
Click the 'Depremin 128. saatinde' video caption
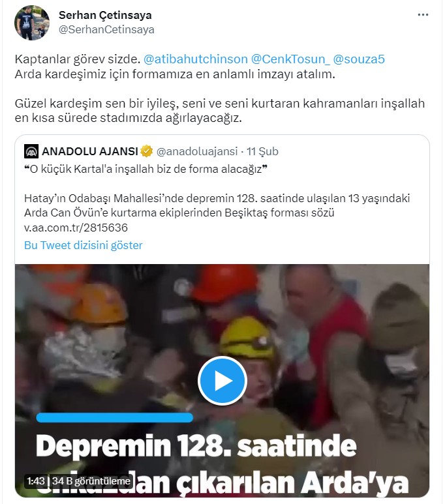point(196,446)
